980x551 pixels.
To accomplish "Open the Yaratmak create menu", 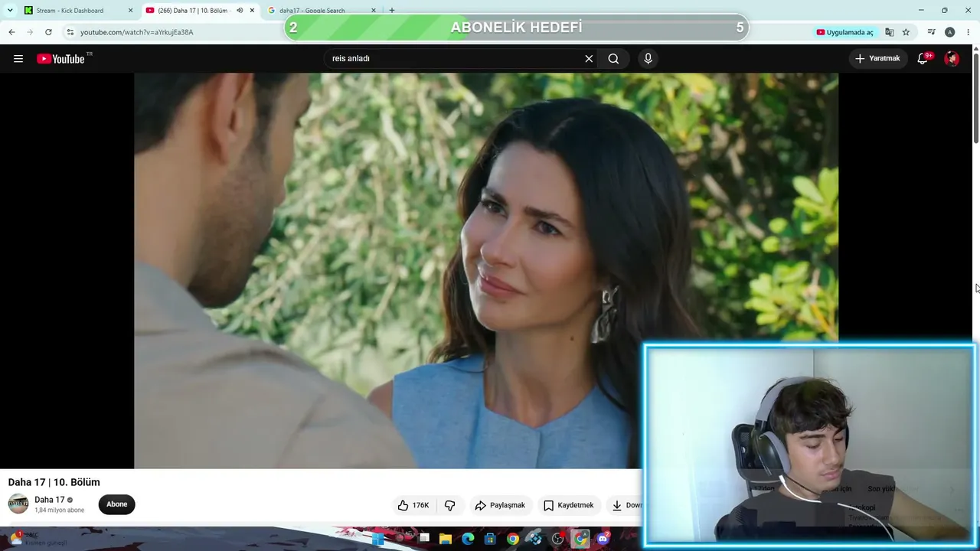I will [877, 59].
